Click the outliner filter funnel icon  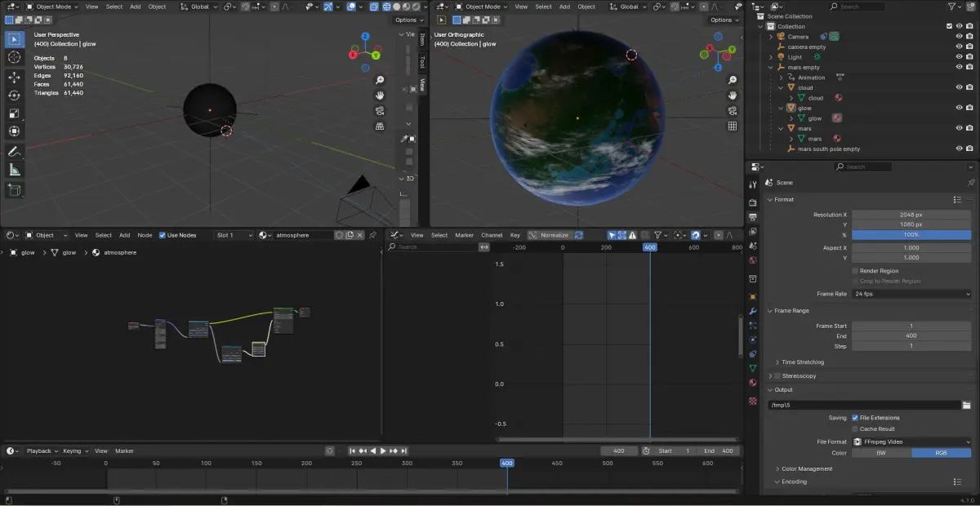(952, 6)
